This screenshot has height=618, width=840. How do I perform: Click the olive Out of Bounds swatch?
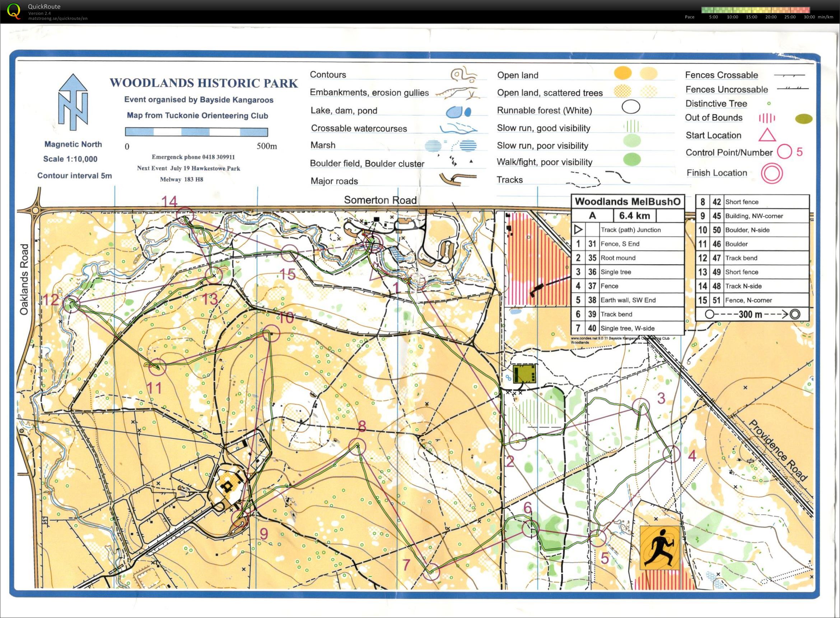[x=803, y=119]
